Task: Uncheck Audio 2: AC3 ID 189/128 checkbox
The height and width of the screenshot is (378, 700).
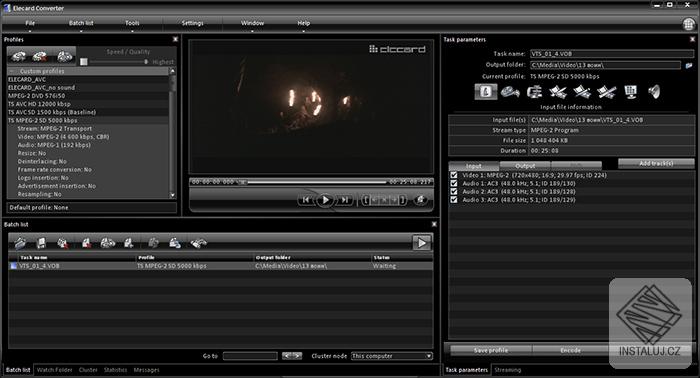Action: tap(454, 191)
